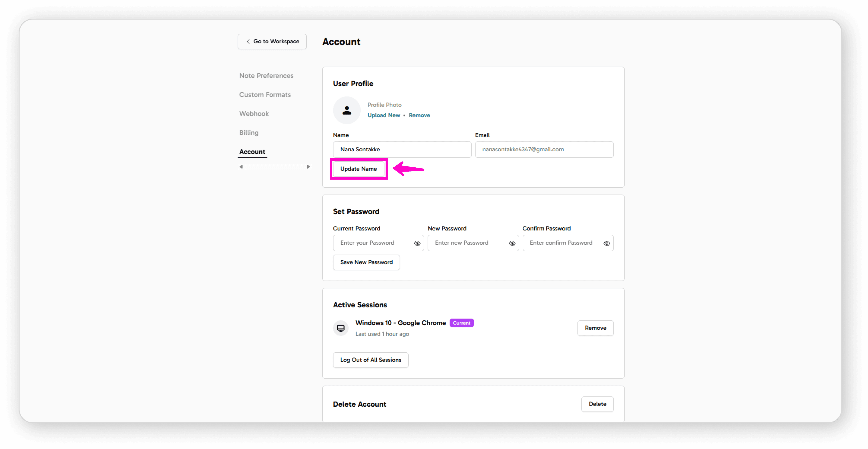This screenshot has width=868, height=449.
Task: Reveal the Confirm Password field text
Action: point(607,243)
